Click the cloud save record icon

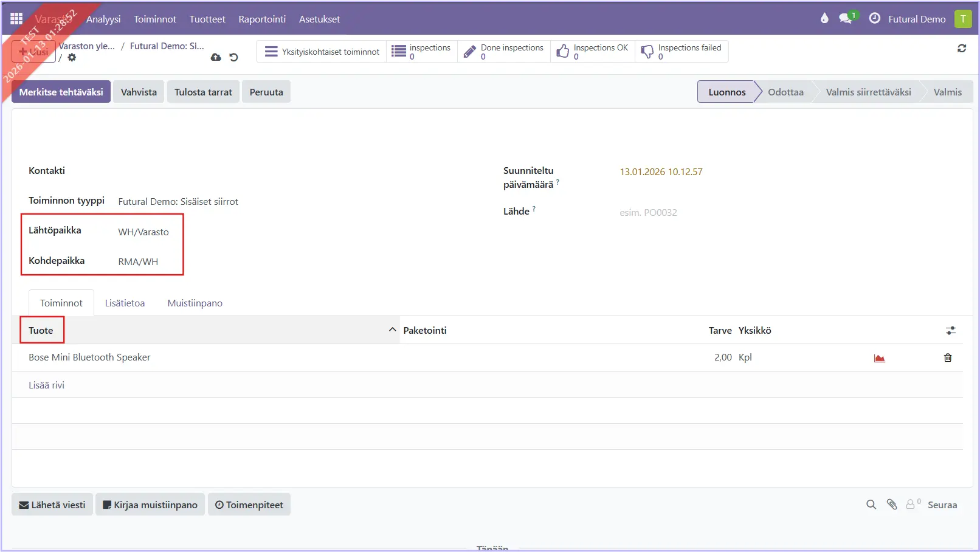point(216,57)
